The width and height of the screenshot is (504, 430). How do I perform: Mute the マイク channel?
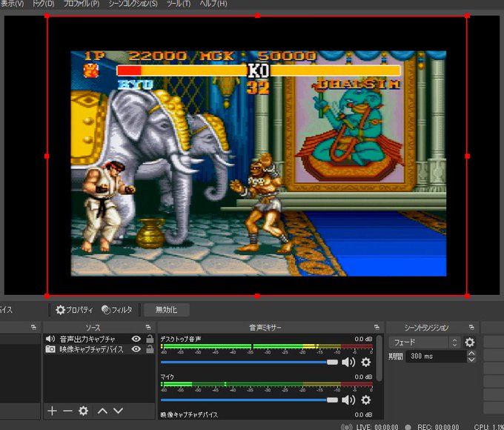point(348,400)
